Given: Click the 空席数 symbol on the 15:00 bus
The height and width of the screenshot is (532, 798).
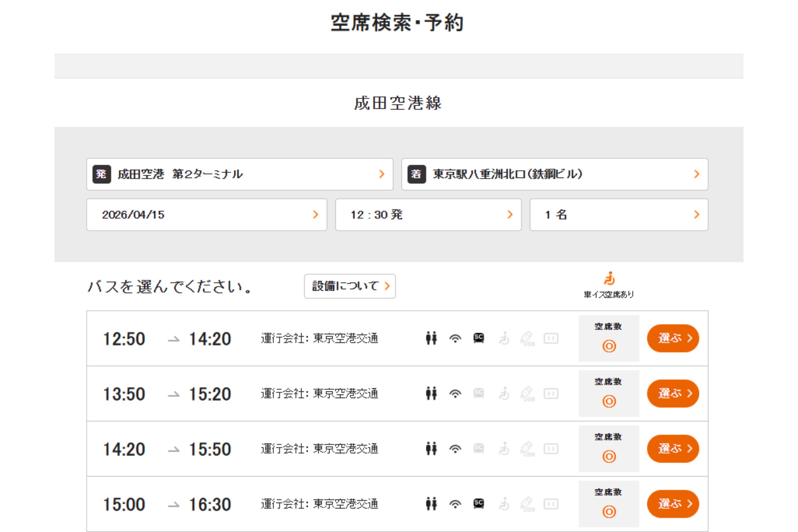Looking at the screenshot, I should tap(609, 511).
